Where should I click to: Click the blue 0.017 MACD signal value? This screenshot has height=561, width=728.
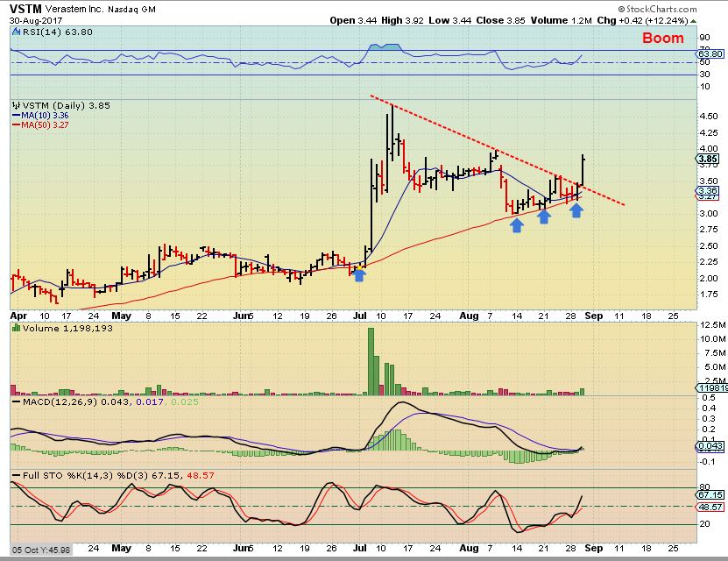pyautogui.click(x=150, y=401)
